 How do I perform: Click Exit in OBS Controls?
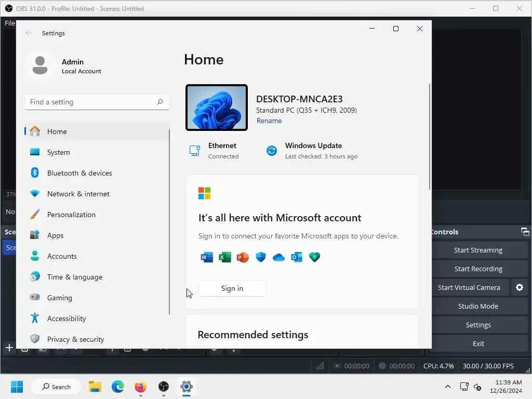(x=478, y=343)
